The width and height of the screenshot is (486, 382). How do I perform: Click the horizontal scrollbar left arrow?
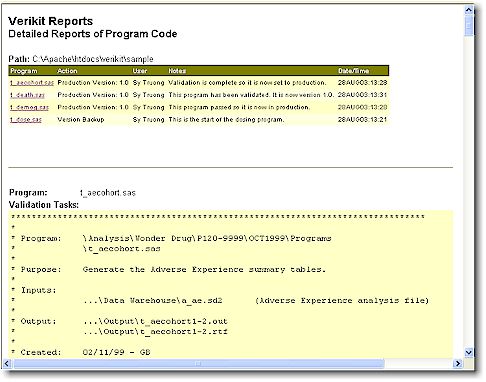point(7,363)
